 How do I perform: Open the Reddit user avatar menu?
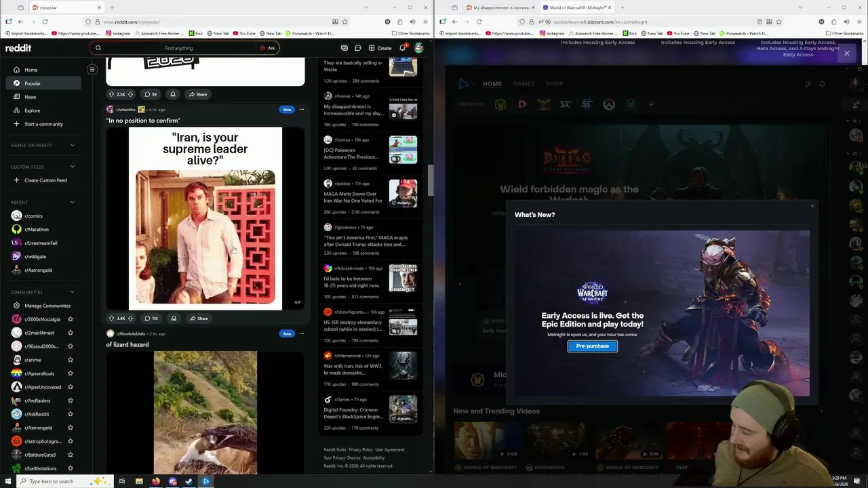pos(419,48)
